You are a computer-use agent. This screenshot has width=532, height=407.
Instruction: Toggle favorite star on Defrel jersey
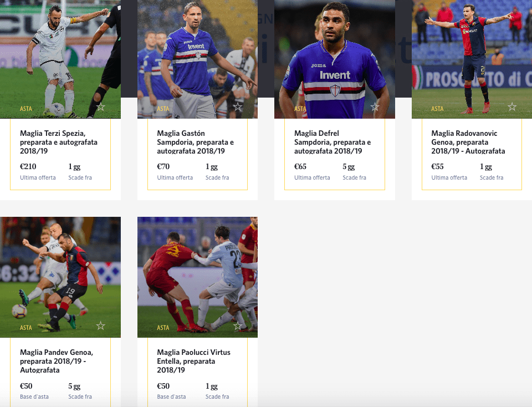coord(375,107)
